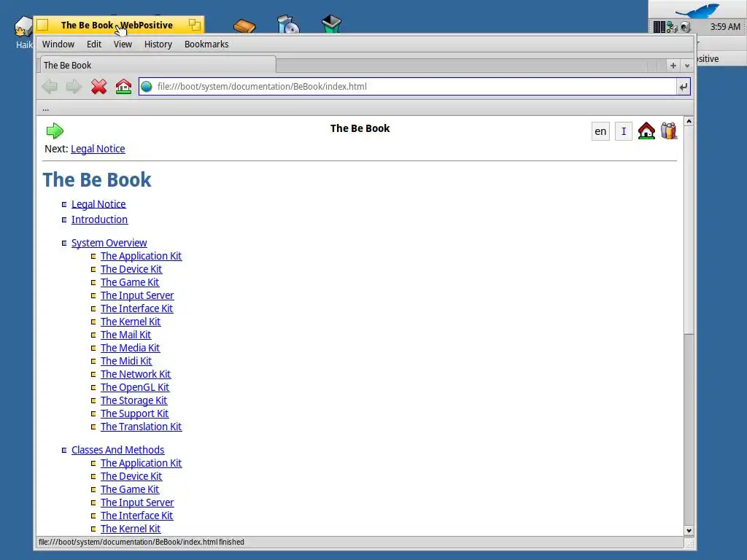The width and height of the screenshot is (747, 560).
Task: Go to browser home page icon in toolbar
Action: point(123,87)
